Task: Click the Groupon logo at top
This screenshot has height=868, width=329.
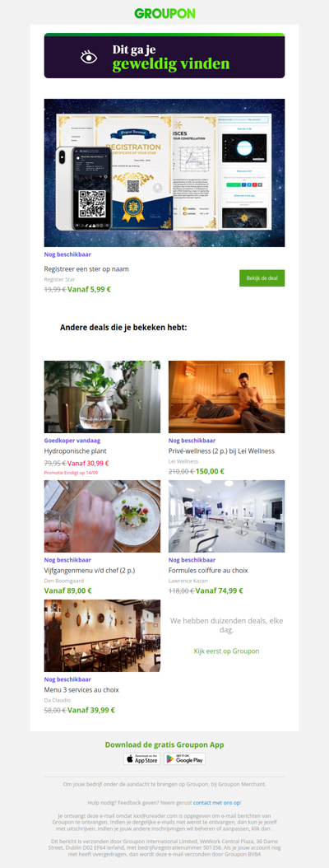Action: [164, 13]
